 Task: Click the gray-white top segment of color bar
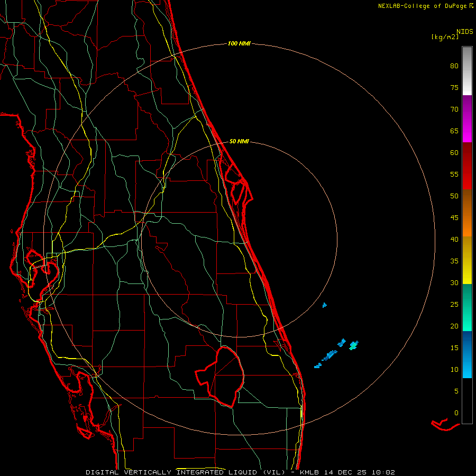point(467,71)
